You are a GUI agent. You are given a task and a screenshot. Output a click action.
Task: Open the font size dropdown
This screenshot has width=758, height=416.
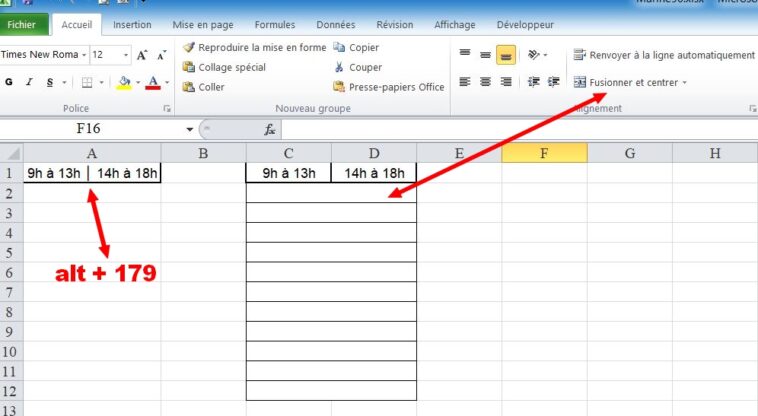[x=125, y=55]
